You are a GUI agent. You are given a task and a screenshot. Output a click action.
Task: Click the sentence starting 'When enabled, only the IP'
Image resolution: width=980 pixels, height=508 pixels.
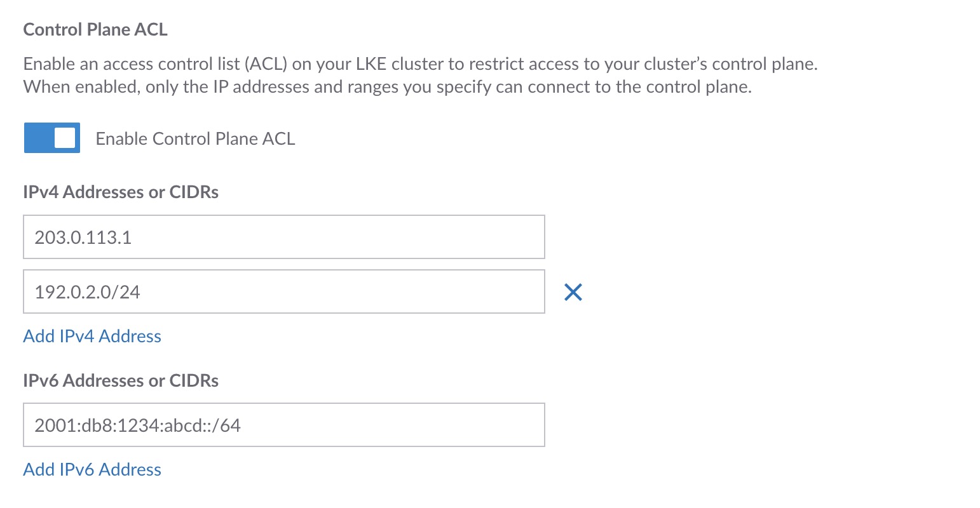pyautogui.click(x=387, y=87)
